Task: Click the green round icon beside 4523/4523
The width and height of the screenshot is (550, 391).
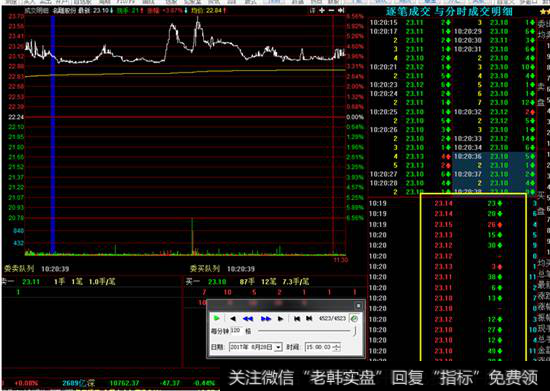Action: [x=354, y=318]
